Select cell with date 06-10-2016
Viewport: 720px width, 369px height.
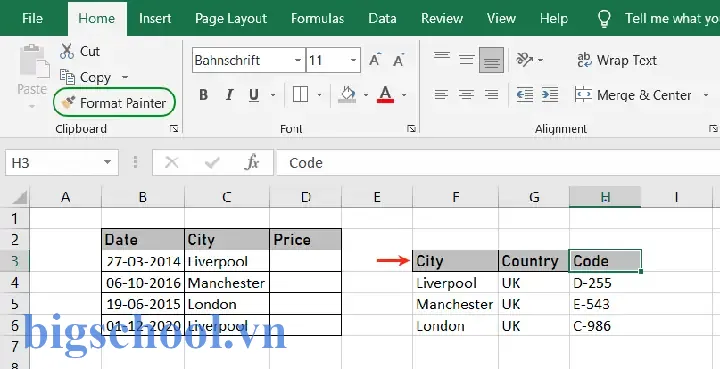pos(143,282)
